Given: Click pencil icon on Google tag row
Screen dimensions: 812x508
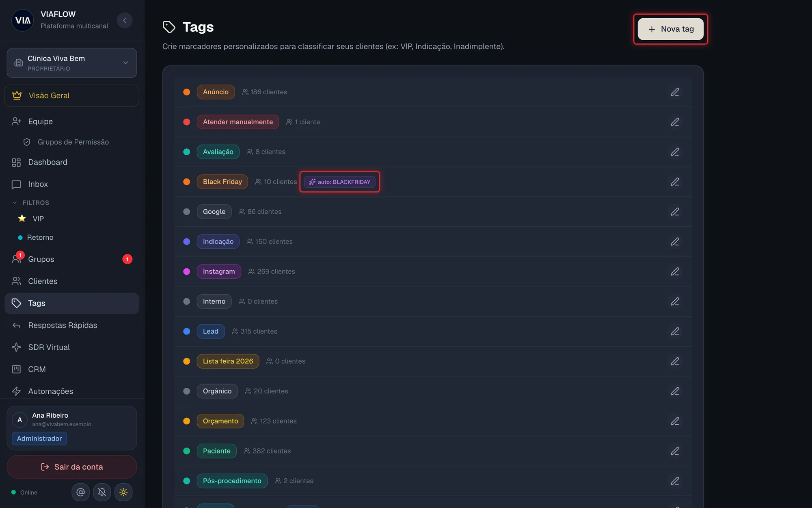Looking at the screenshot, I should tap(675, 212).
